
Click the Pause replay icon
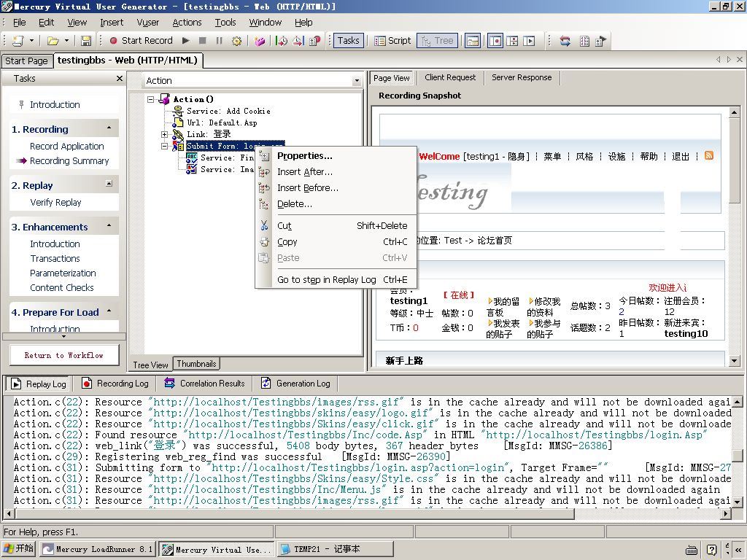[x=219, y=41]
